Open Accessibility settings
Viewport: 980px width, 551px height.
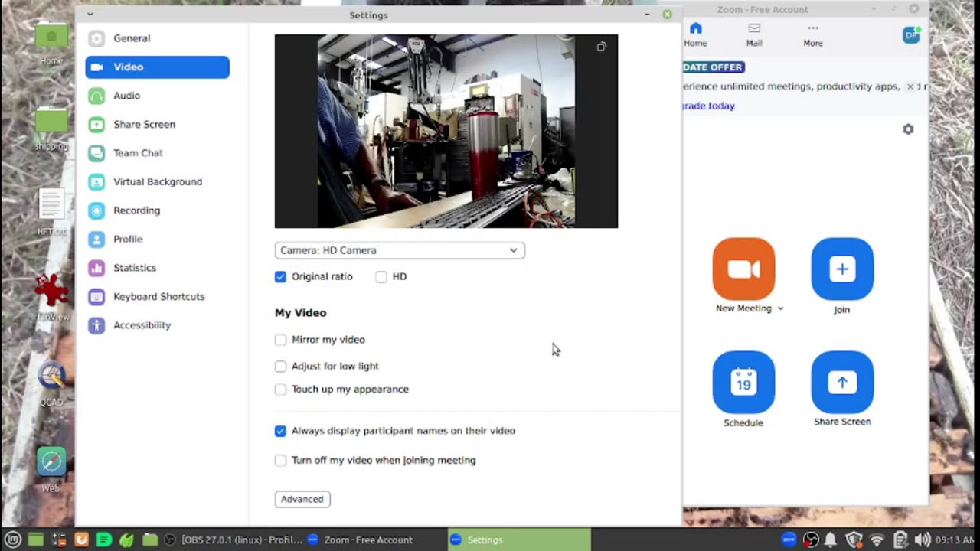pyautogui.click(x=157, y=325)
